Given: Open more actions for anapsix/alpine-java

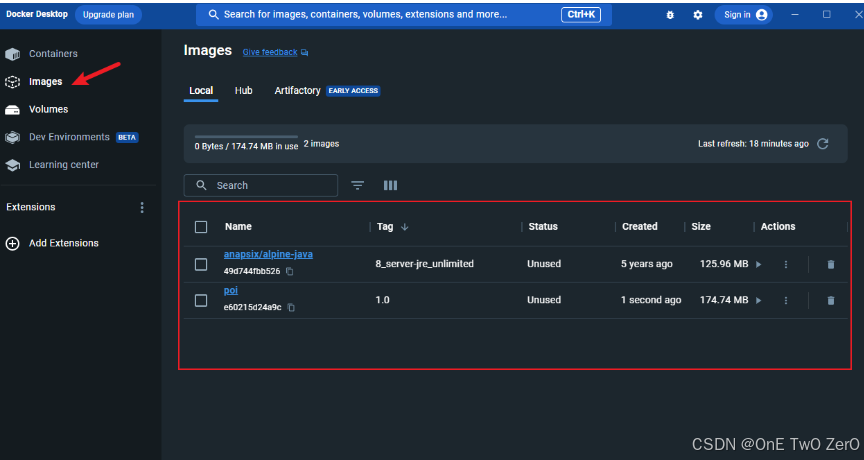Looking at the screenshot, I should (786, 264).
